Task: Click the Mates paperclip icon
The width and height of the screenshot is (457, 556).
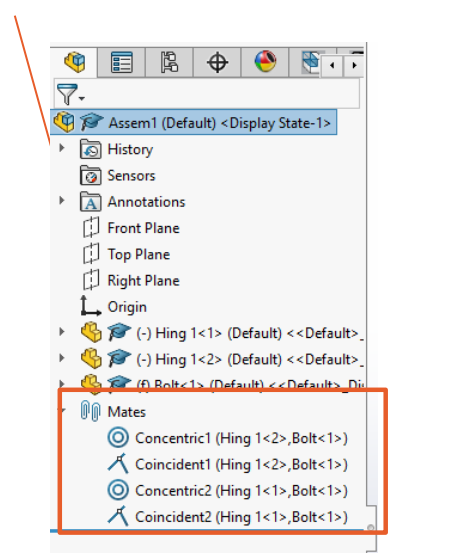Action: pos(90,411)
